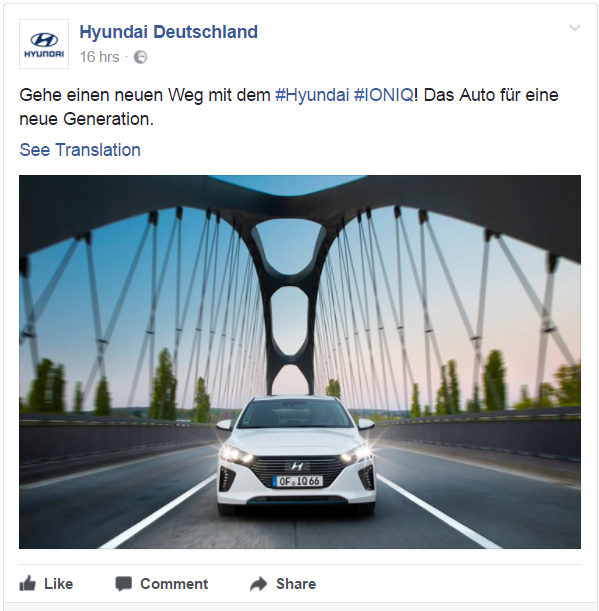This screenshot has height=611, width=599.
Task: Expand the post options chevron
Action: coord(575,28)
